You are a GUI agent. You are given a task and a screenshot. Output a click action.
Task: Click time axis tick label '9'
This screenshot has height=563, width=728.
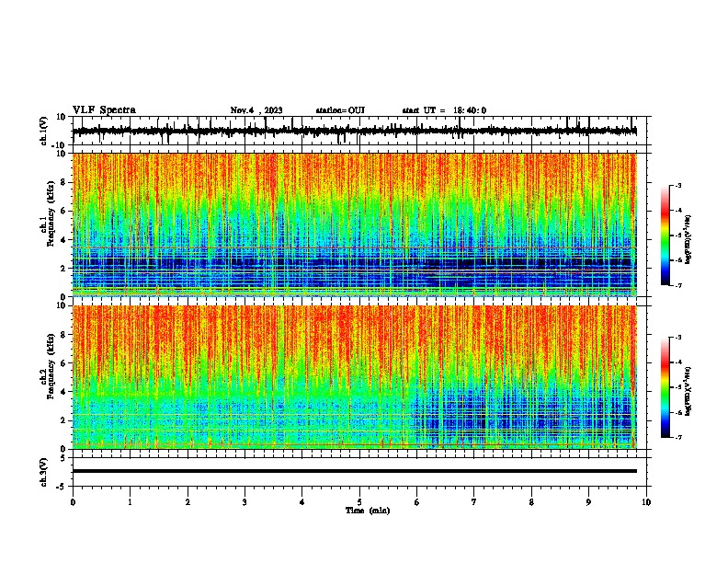588,502
